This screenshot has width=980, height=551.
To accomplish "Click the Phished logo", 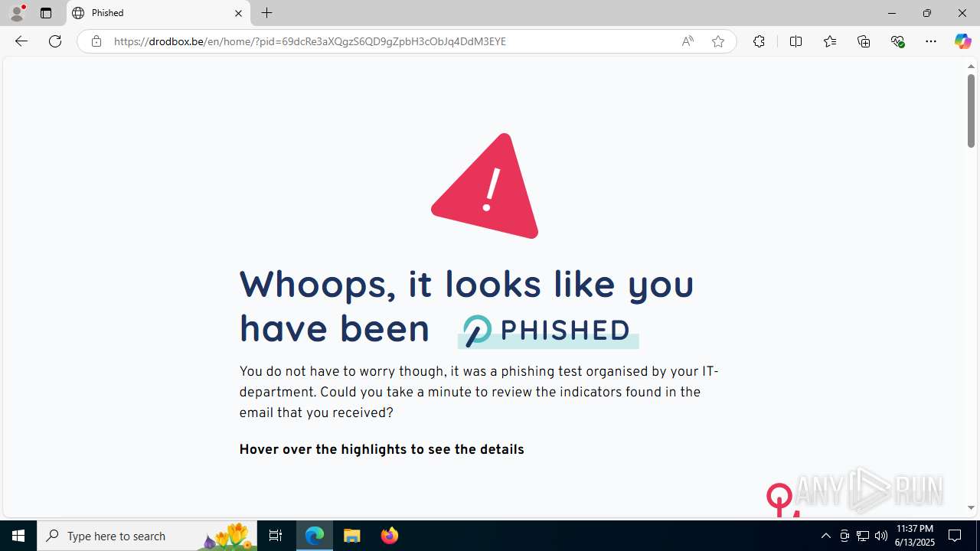I will click(547, 331).
